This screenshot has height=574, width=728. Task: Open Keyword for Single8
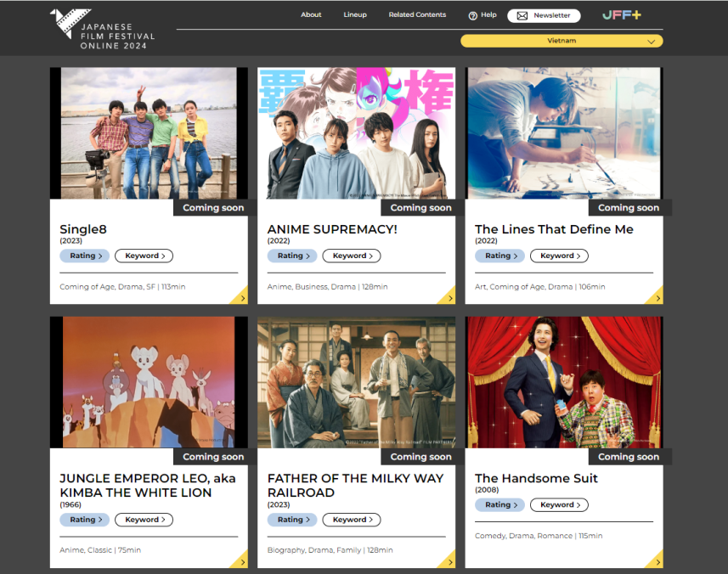click(144, 256)
